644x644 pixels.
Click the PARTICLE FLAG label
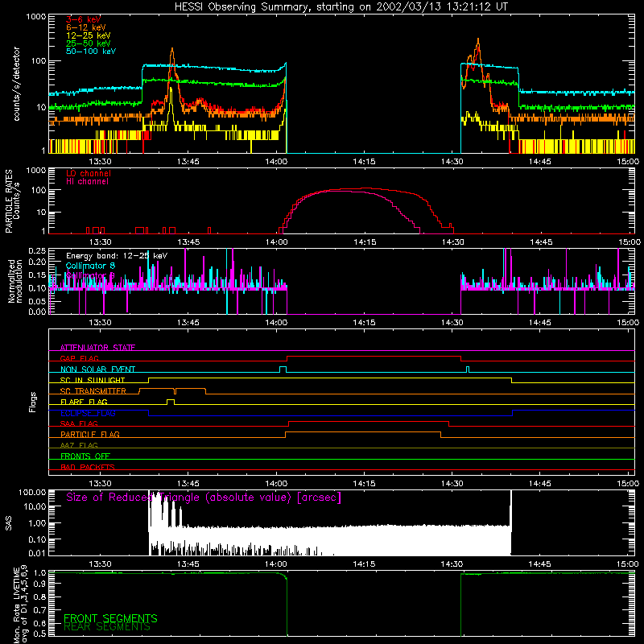(90, 434)
